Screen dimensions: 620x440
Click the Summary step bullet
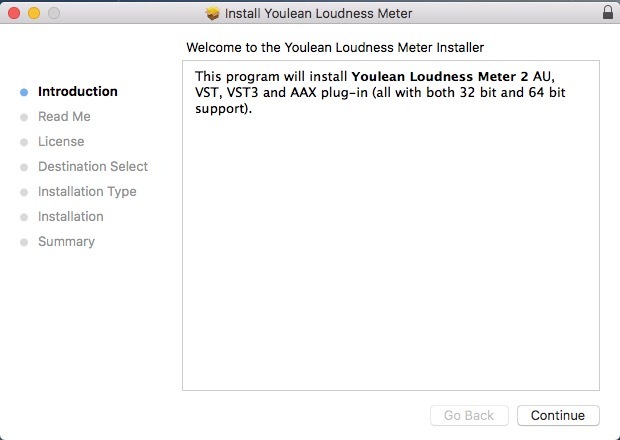tap(24, 242)
